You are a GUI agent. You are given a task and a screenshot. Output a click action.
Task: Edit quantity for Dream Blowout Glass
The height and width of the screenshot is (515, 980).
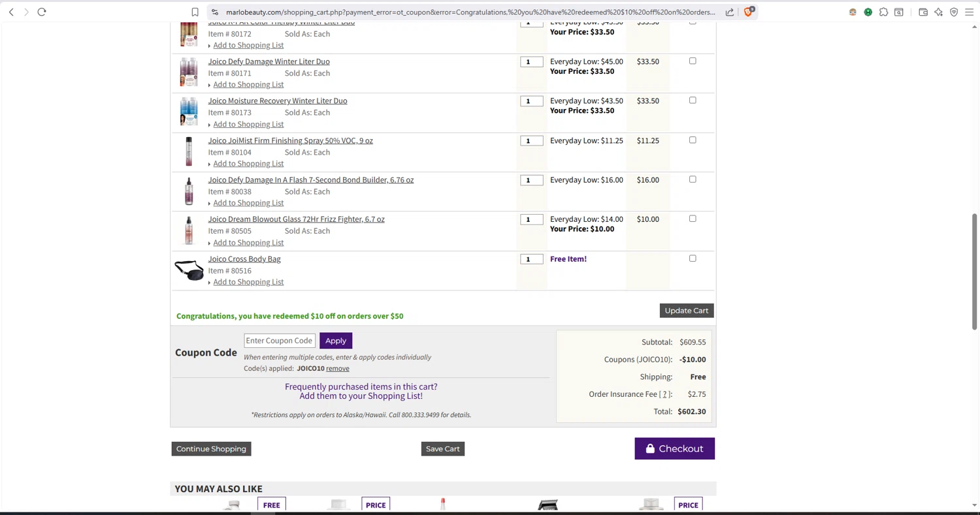pos(532,219)
